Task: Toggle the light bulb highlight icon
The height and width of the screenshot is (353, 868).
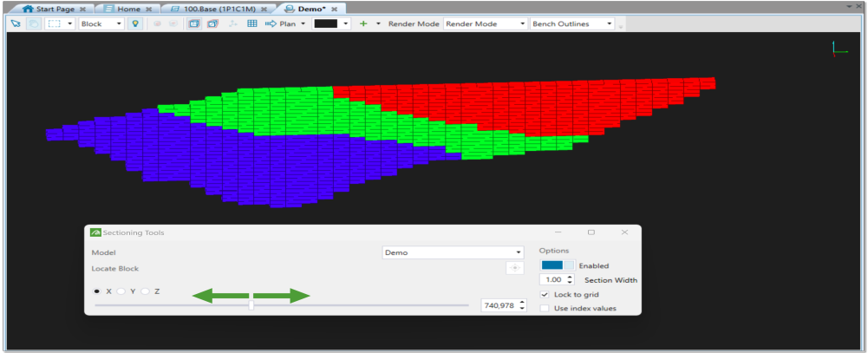Action: tap(134, 24)
